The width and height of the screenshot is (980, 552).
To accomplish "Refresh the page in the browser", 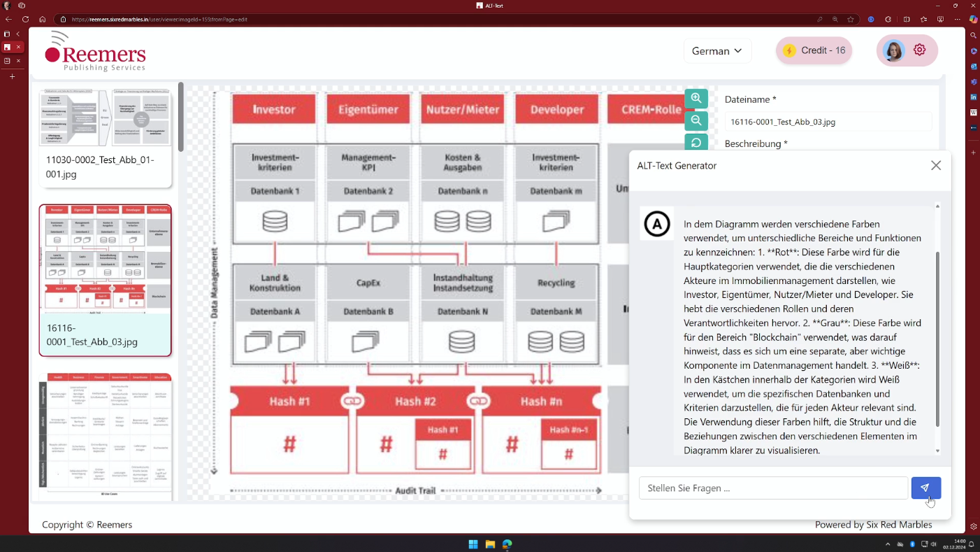I will click(25, 20).
